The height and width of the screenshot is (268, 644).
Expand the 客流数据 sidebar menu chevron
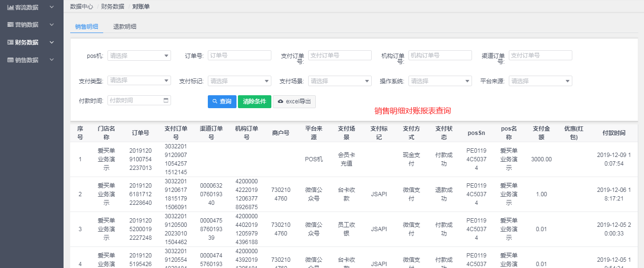pyautogui.click(x=52, y=7)
